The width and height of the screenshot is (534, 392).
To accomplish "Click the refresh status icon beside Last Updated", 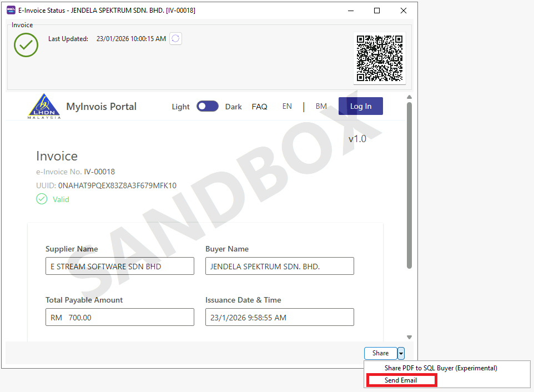I will [x=175, y=39].
